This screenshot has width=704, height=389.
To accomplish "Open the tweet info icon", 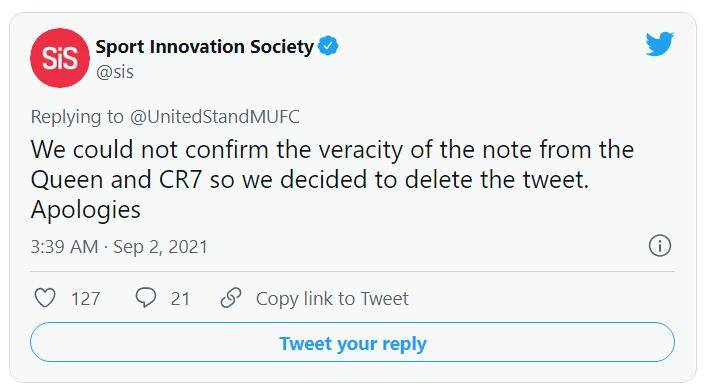I will click(660, 246).
